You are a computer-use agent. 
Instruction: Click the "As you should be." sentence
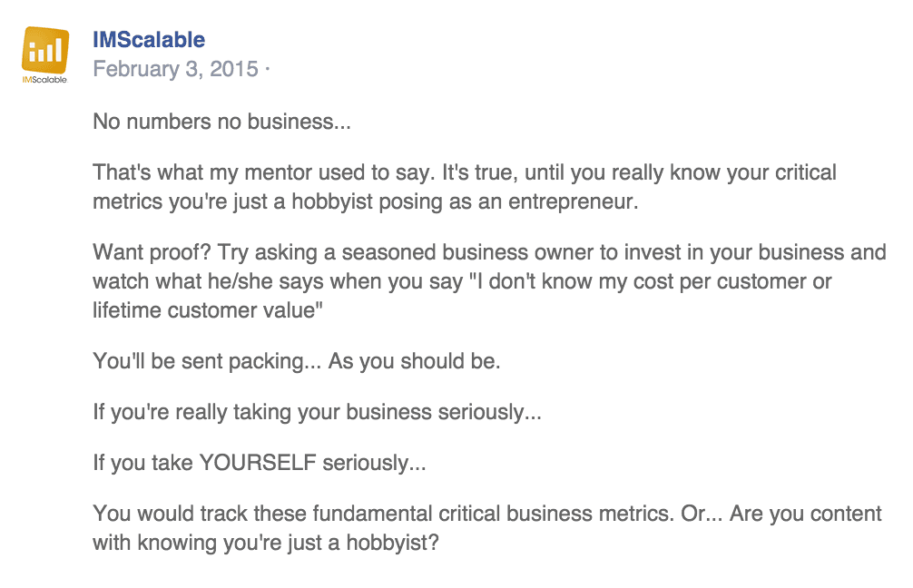pyautogui.click(x=414, y=361)
